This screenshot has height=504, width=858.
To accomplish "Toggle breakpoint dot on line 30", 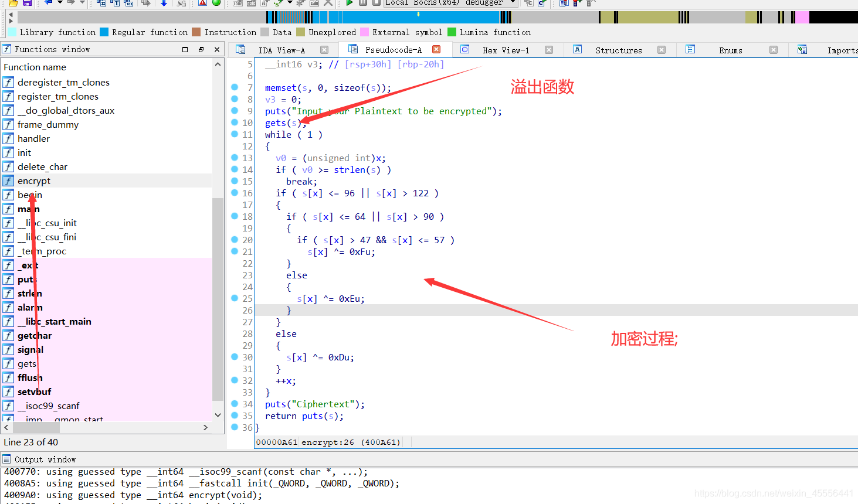I will pos(235,356).
